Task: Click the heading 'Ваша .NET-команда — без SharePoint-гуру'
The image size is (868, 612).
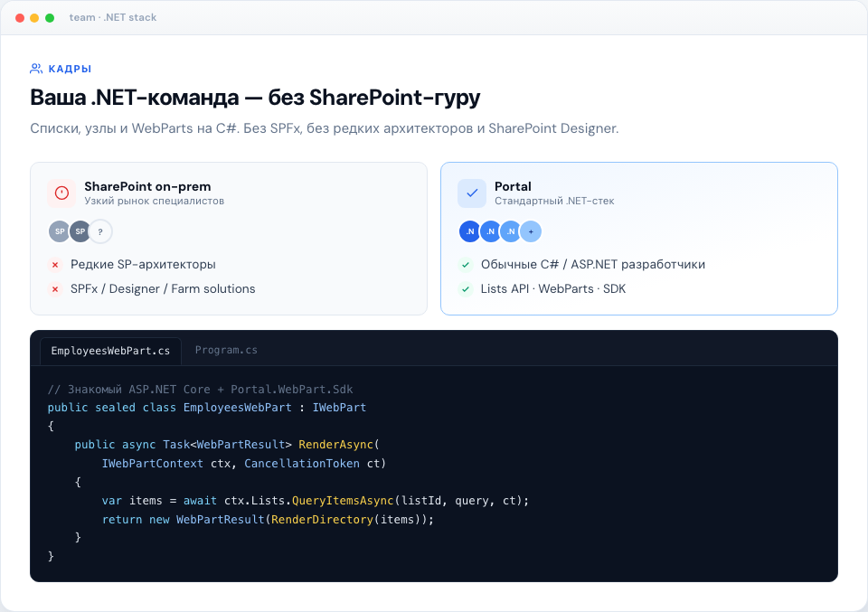Action: tap(255, 98)
